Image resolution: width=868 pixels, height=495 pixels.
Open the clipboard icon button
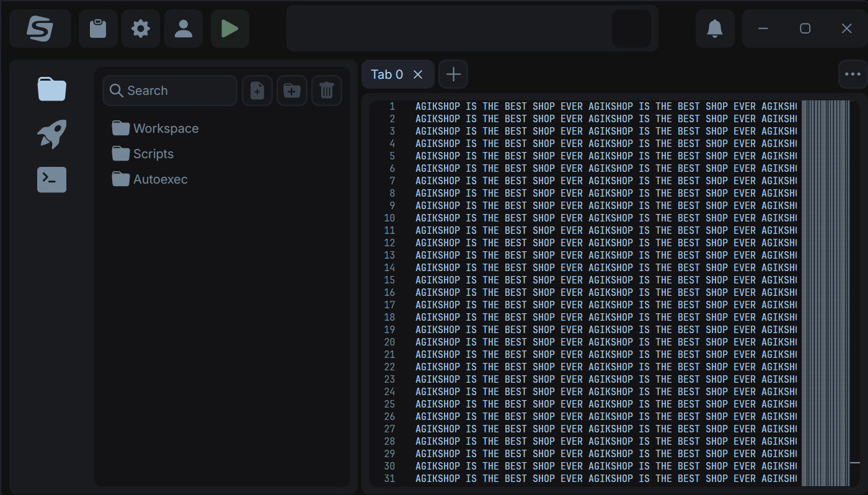point(98,29)
